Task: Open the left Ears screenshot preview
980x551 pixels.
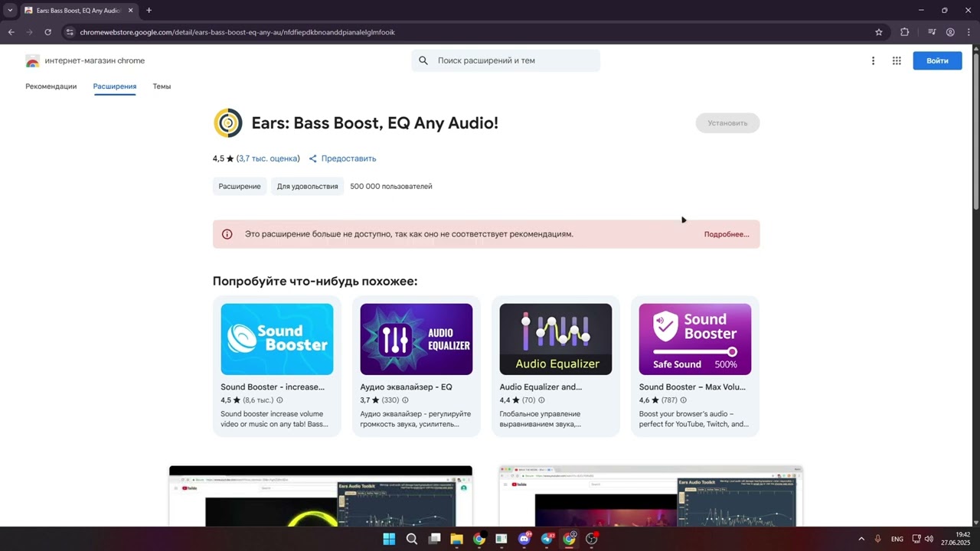Action: coord(321,496)
